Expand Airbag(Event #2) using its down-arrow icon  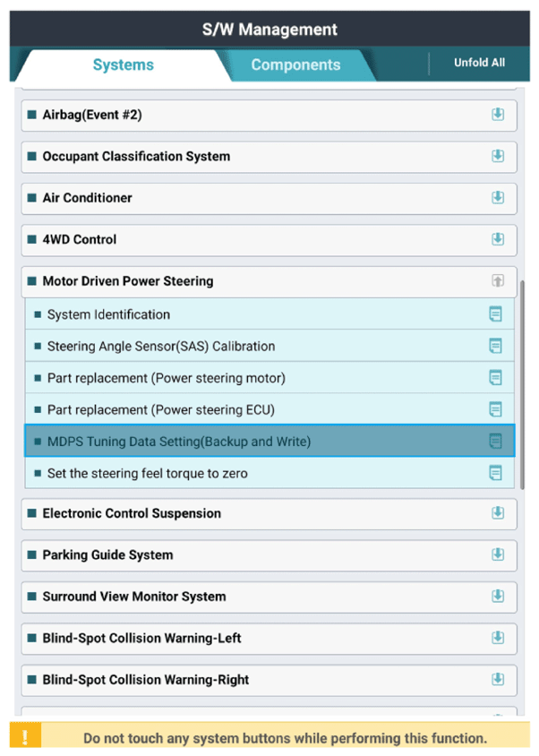tap(498, 115)
